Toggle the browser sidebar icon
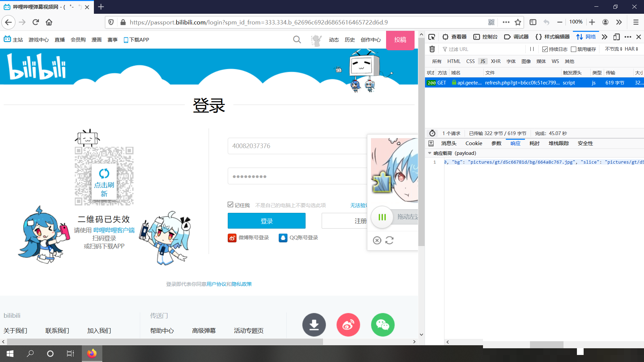This screenshot has width=644, height=362. coord(533,22)
